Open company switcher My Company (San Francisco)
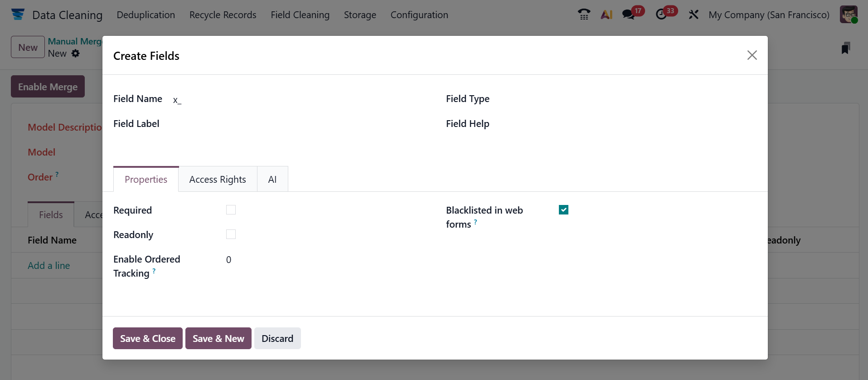The image size is (868, 380). click(769, 15)
